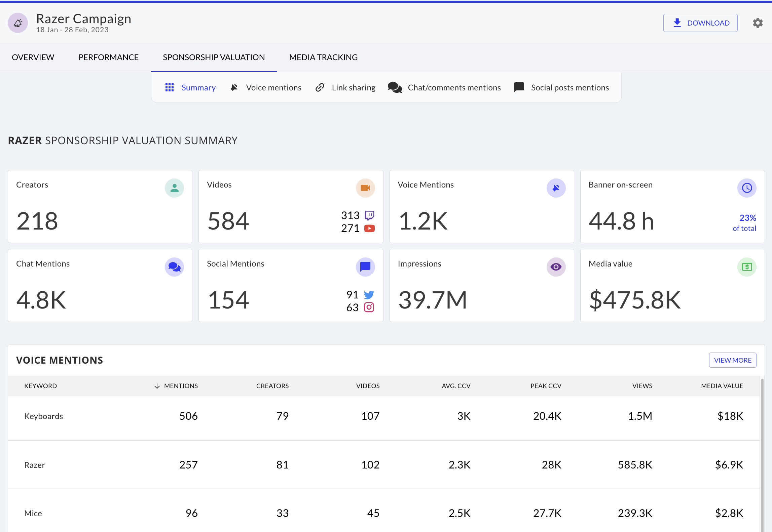Click the Creators count 218
The image size is (772, 532).
37,221
